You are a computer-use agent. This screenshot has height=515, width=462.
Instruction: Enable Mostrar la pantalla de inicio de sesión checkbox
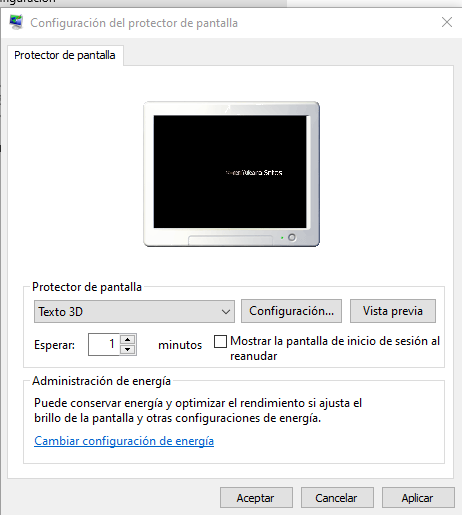[220, 341]
